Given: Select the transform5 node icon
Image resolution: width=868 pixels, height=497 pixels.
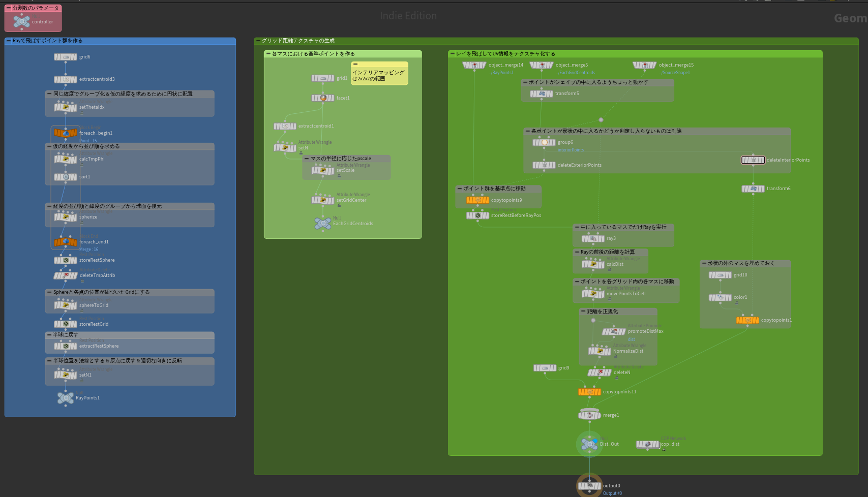Looking at the screenshot, I should (x=542, y=94).
